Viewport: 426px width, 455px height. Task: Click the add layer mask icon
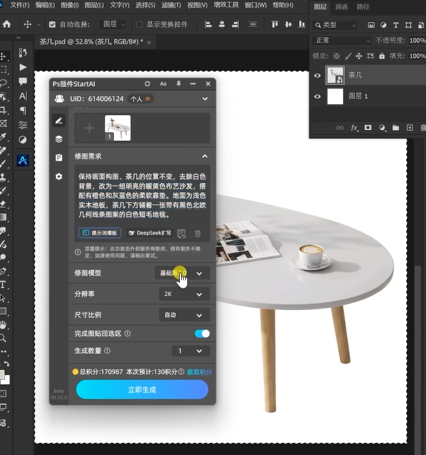point(368,128)
